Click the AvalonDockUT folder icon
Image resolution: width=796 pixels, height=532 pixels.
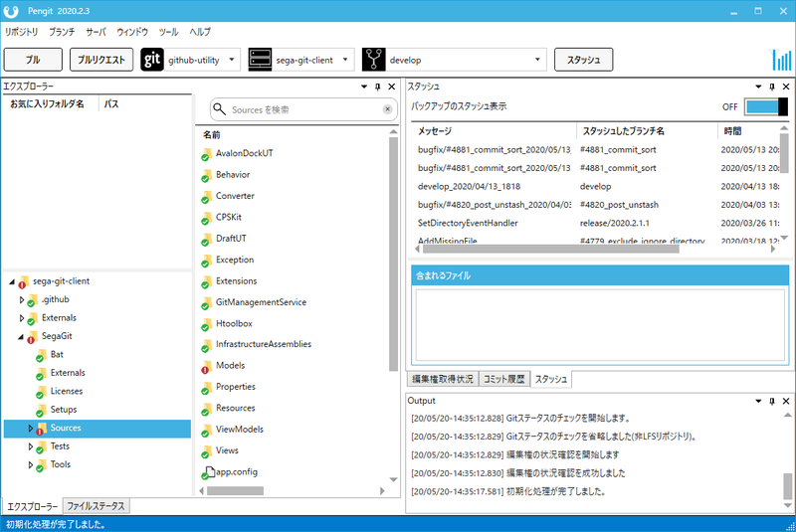206,154
